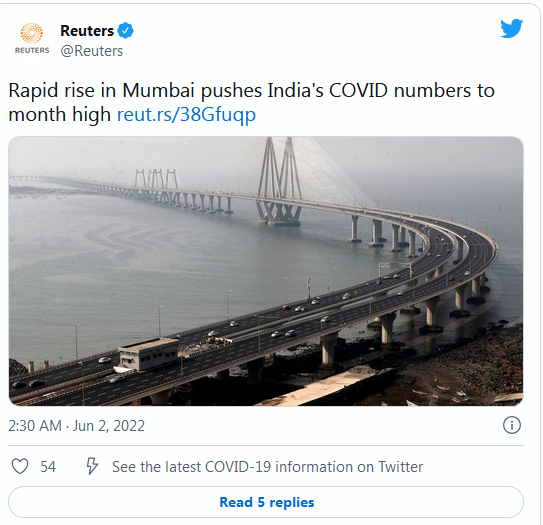
Task: Click the Read 5 replies button
Action: click(x=266, y=502)
